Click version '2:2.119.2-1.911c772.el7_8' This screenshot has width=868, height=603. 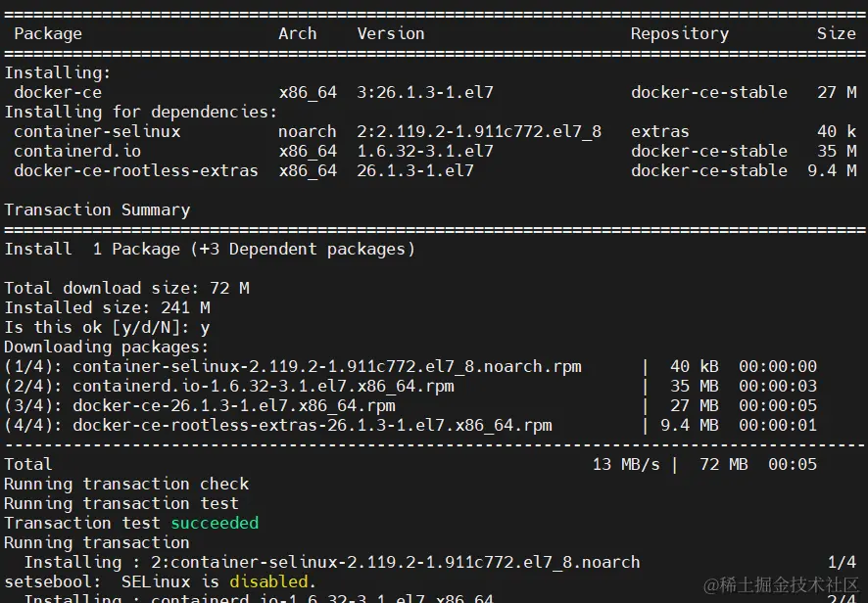(x=479, y=132)
